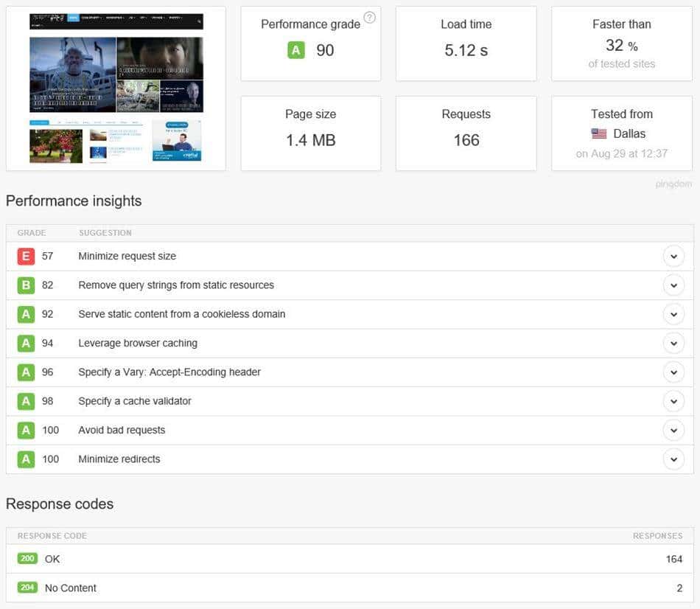Click the green 200 response code badge

coord(27,559)
